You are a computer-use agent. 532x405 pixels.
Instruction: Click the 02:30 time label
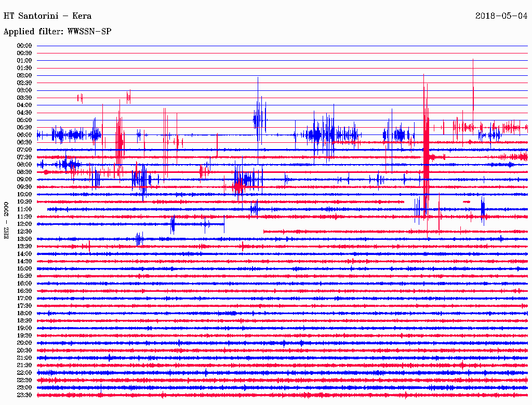pyautogui.click(x=24, y=83)
